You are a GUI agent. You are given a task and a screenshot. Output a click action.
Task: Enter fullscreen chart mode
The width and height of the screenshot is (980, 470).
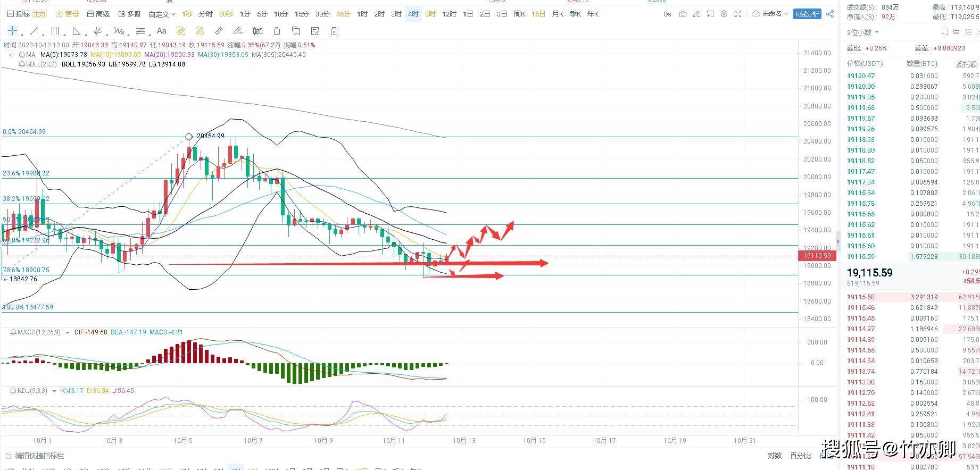[738, 14]
